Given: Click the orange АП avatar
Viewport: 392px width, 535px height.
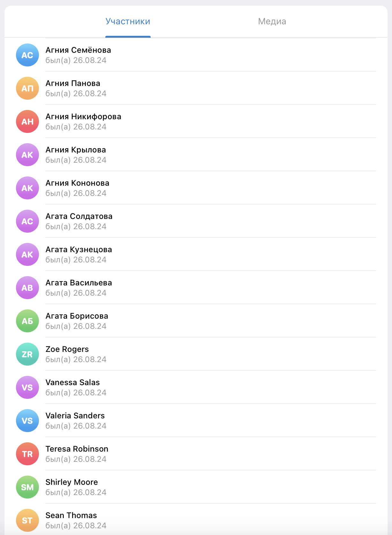Looking at the screenshot, I should click(27, 88).
